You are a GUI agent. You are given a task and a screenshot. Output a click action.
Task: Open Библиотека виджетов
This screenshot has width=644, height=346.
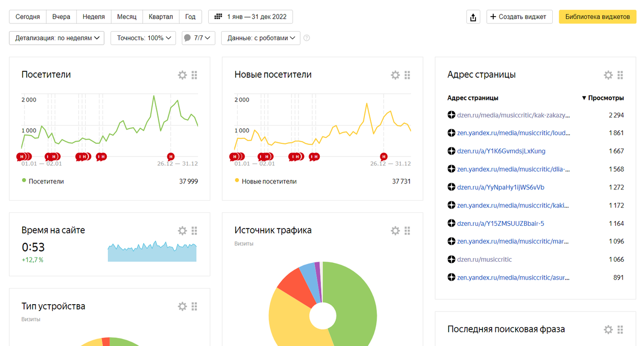point(597,17)
